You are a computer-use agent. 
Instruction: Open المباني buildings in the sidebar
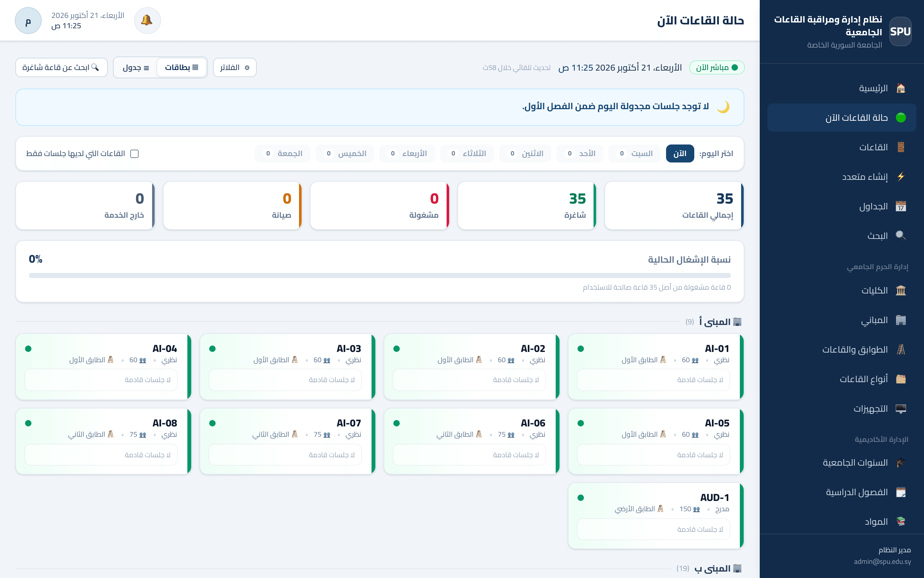(842, 320)
